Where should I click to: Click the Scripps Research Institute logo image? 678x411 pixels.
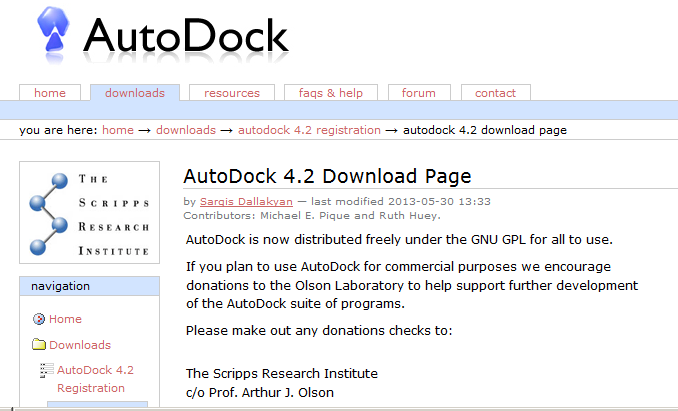(x=90, y=213)
